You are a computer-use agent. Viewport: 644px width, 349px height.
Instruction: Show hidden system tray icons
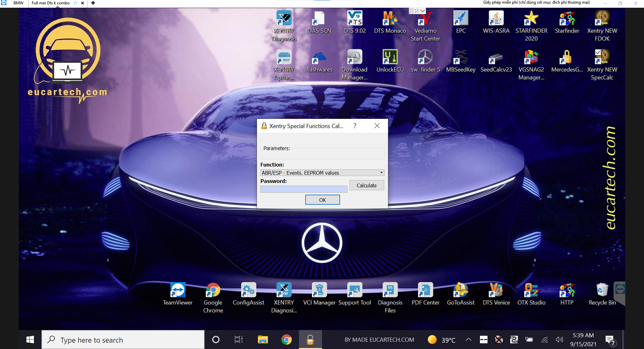(x=469, y=340)
